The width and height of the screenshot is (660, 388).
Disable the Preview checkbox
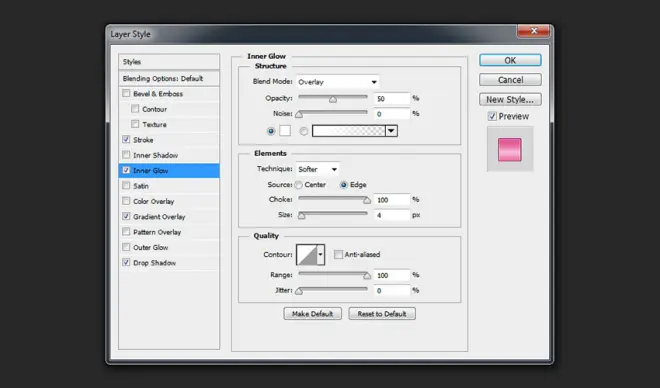492,116
